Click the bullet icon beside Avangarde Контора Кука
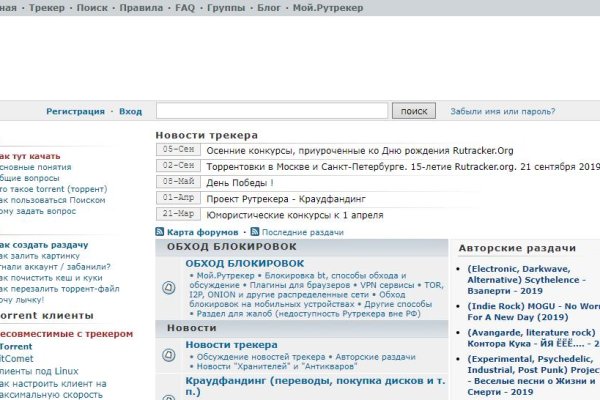The height and width of the screenshot is (400, 600). (459, 333)
